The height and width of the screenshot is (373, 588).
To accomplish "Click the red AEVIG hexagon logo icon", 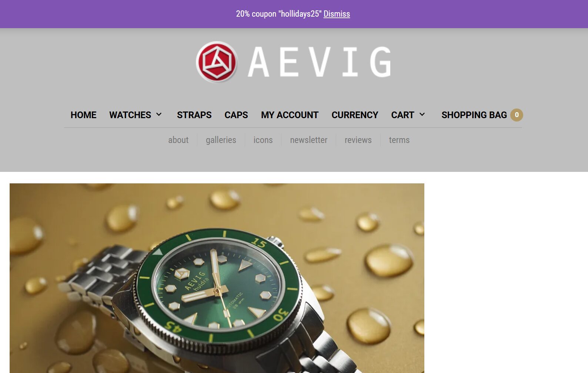I will 217,62.
